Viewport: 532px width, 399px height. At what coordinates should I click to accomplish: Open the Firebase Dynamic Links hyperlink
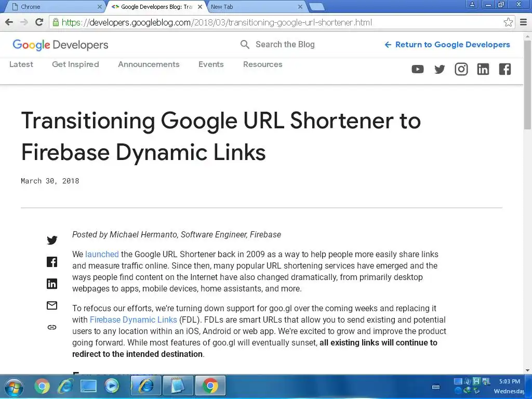click(134, 320)
